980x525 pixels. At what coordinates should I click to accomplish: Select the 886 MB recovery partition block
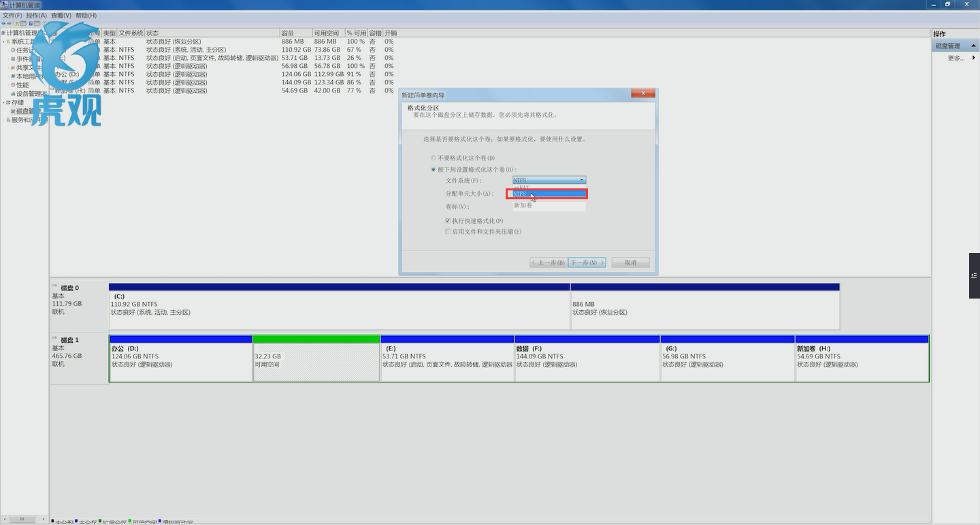pyautogui.click(x=705, y=307)
